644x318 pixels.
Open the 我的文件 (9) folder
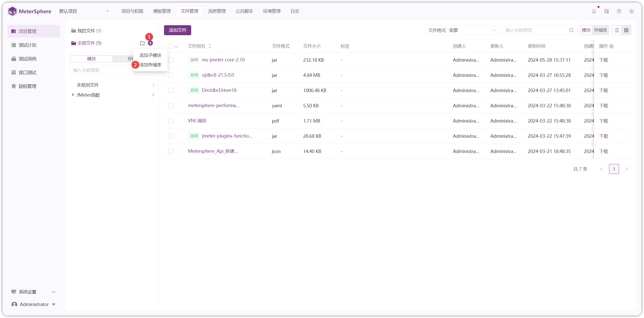87,31
